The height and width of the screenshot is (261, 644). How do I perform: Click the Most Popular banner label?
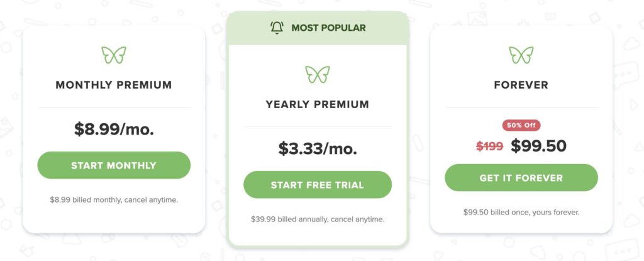coord(328,28)
